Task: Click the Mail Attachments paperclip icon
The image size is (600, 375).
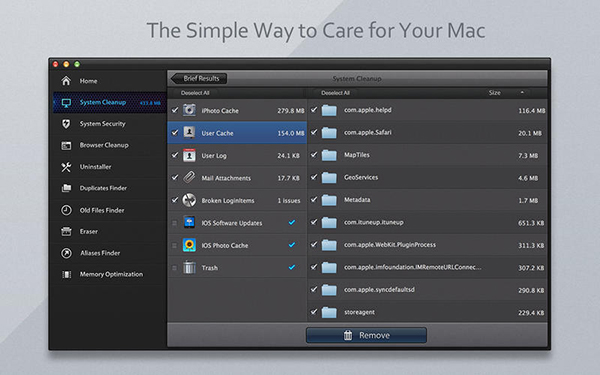Action: pyautogui.click(x=189, y=178)
